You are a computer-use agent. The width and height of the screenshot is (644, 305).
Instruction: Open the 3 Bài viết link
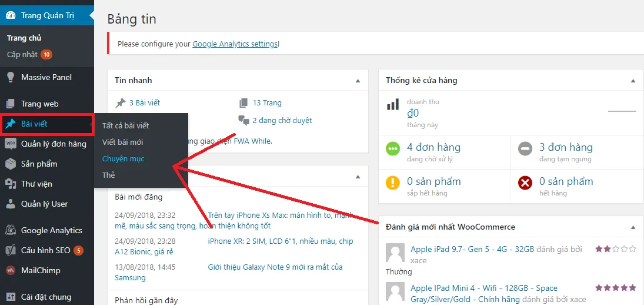145,103
